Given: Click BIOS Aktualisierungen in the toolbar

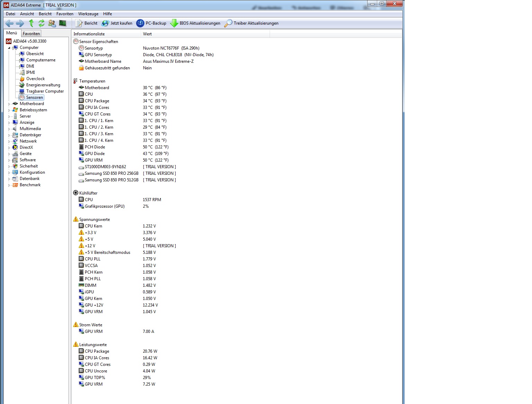Looking at the screenshot, I should coord(195,23).
